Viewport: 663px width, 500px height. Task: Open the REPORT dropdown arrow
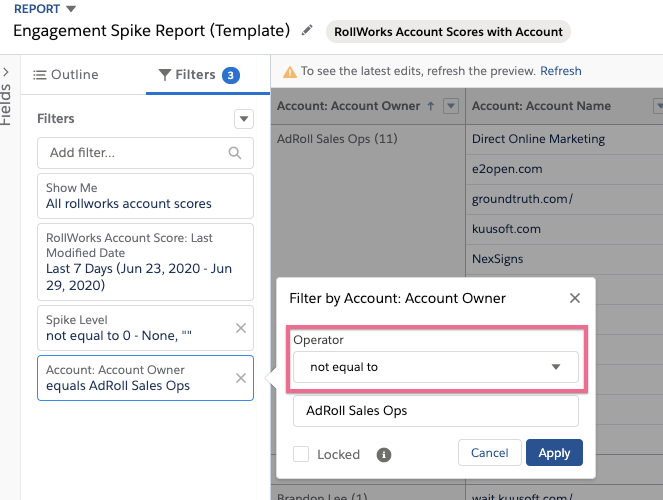[71, 9]
